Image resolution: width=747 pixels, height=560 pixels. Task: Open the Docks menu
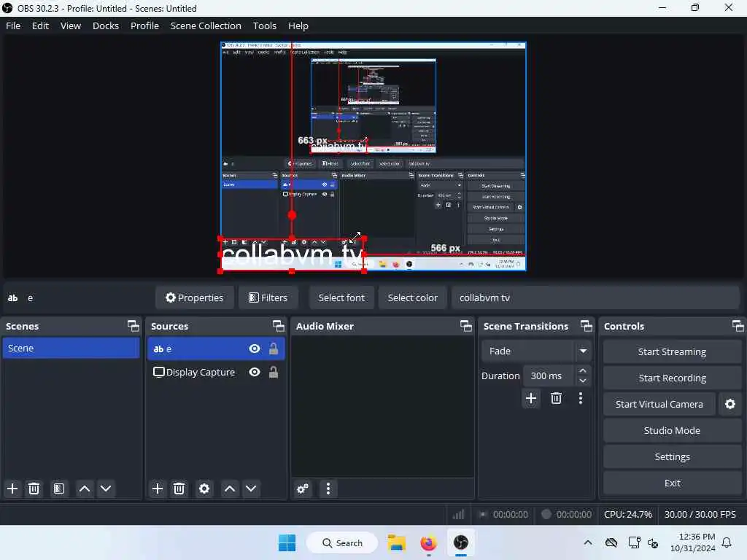click(106, 26)
